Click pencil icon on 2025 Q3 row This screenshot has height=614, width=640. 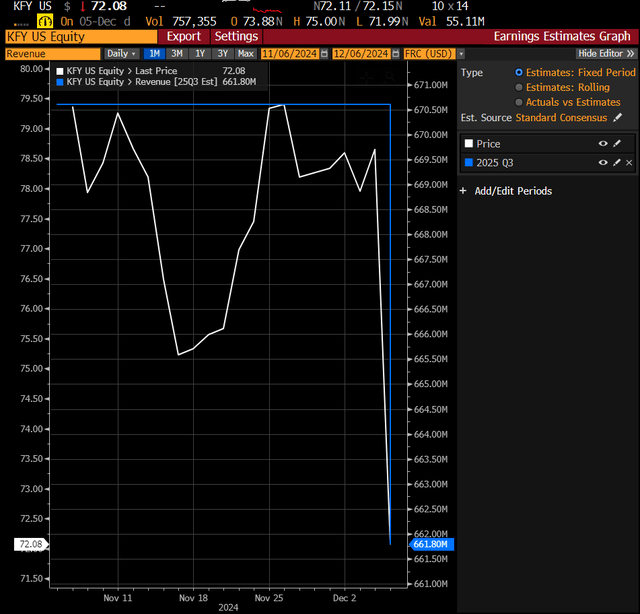[616, 162]
